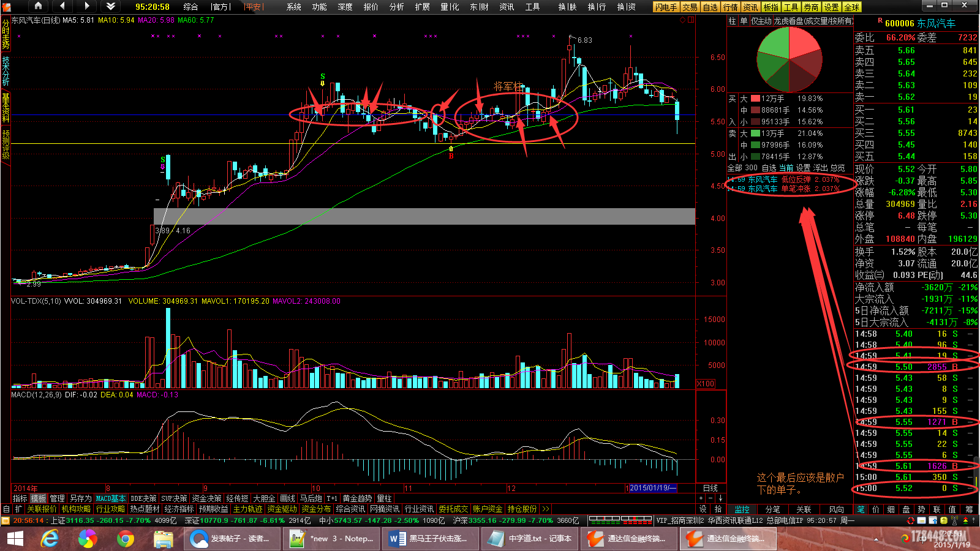The width and height of the screenshot is (980, 551).
Task: Open the 扩展 menu
Action: click(x=423, y=7)
